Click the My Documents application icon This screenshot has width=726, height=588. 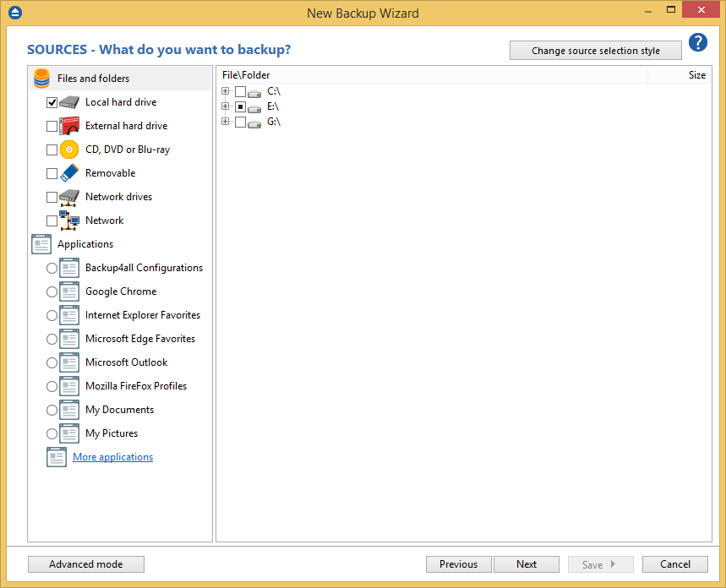[x=69, y=410]
